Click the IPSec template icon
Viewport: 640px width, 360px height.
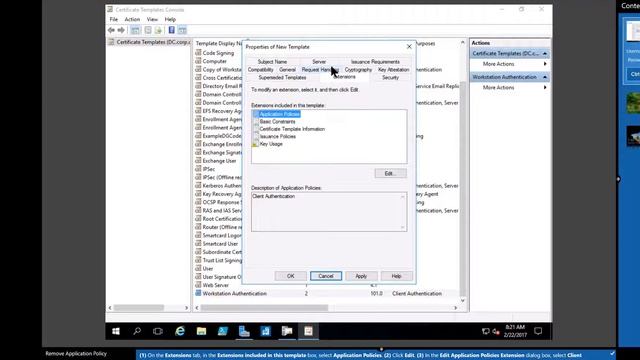(198, 169)
